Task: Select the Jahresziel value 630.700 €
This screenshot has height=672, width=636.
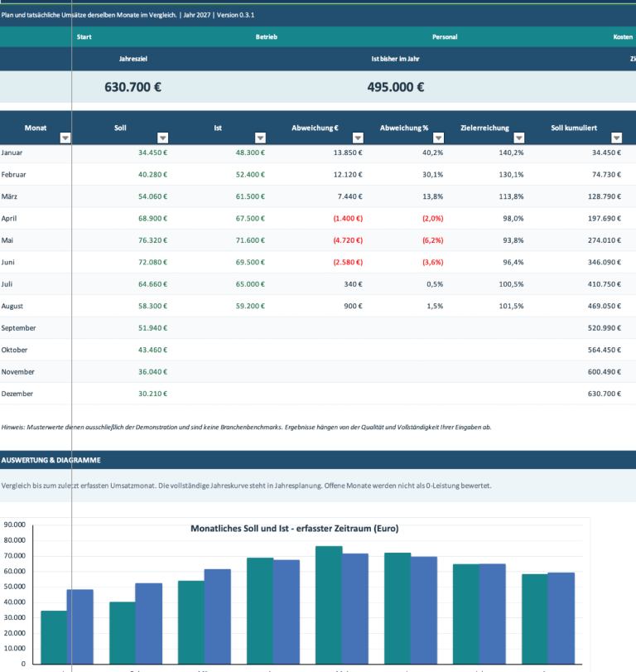Action: click(132, 87)
